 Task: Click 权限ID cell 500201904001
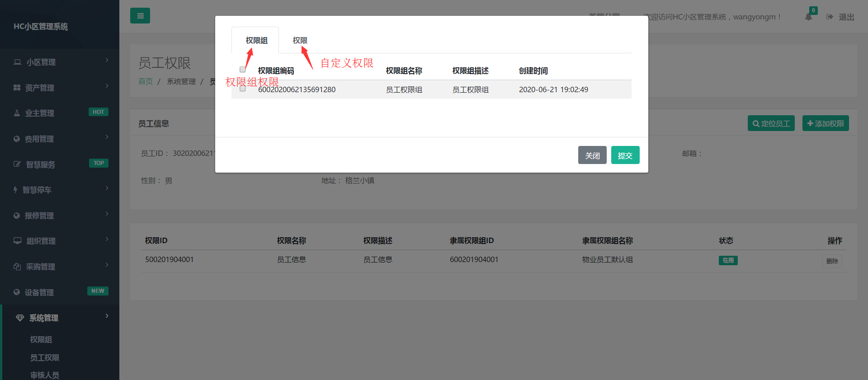(x=169, y=259)
